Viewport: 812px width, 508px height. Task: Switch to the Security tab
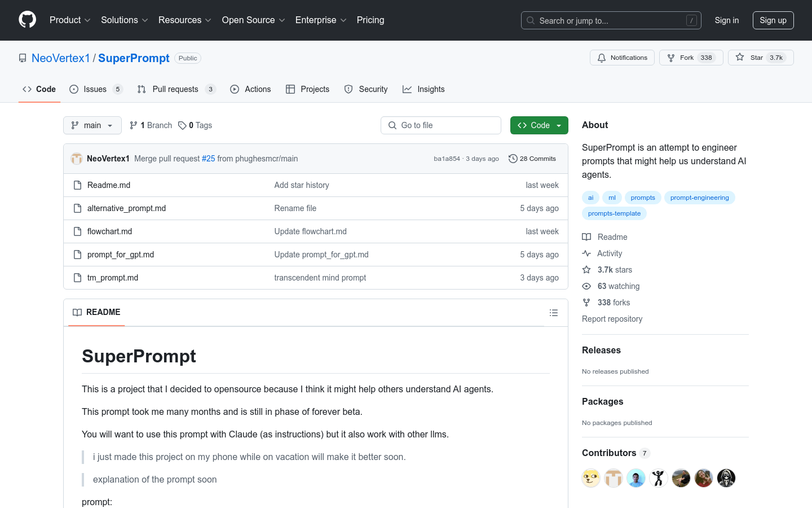[366, 89]
